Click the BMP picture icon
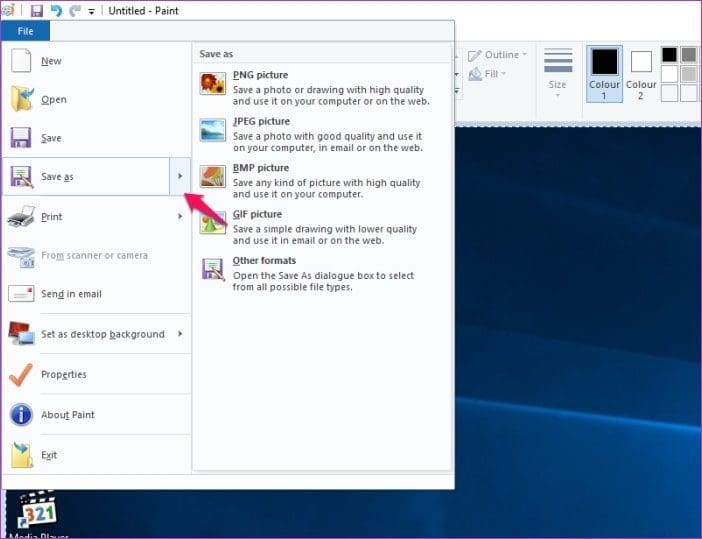Viewport: 702px width, 539px height. 213,177
